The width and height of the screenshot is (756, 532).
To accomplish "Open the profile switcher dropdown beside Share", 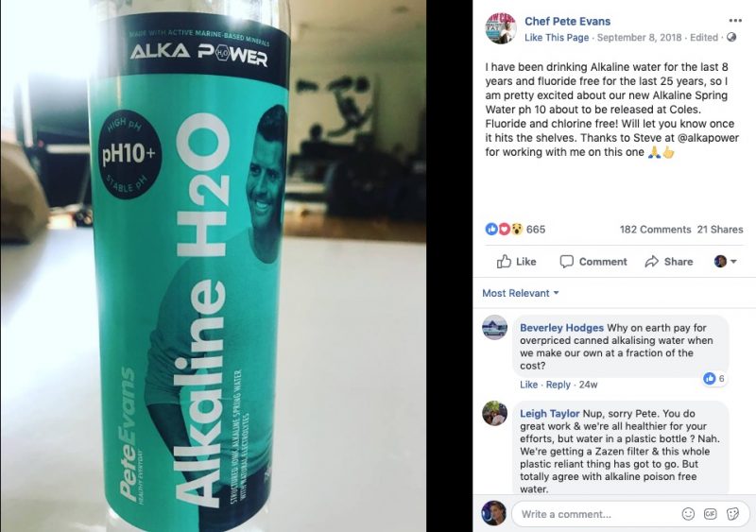I will (x=726, y=262).
